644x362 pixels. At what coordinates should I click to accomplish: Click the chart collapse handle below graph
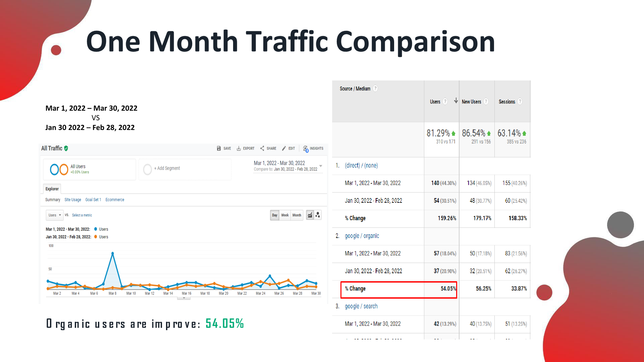184,298
